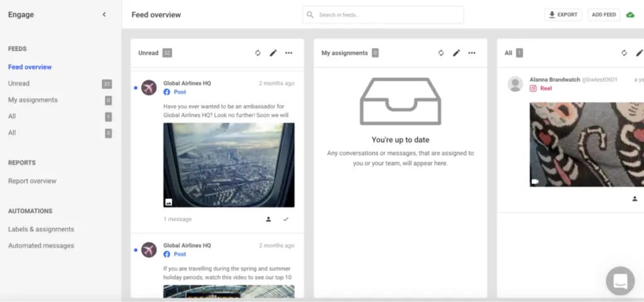
Task: Open the airplane window photo thumbnail
Action: pos(229,165)
